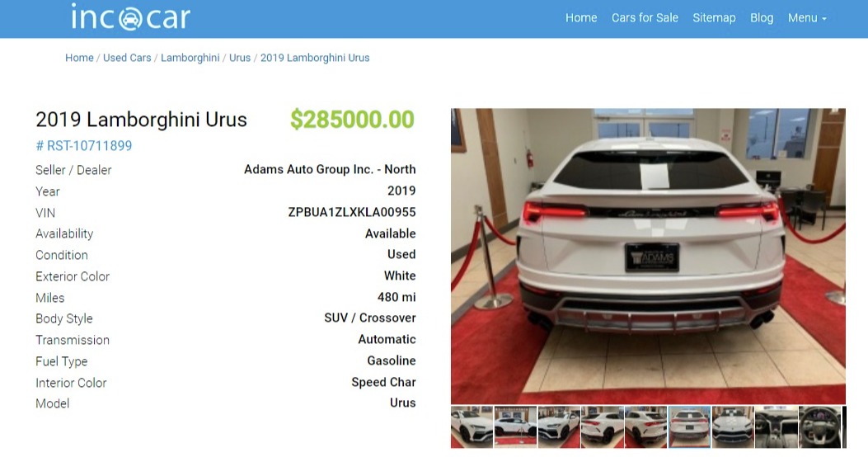Click the incacar logo
Image resolution: width=868 pixels, height=457 pixels.
pyautogui.click(x=130, y=16)
